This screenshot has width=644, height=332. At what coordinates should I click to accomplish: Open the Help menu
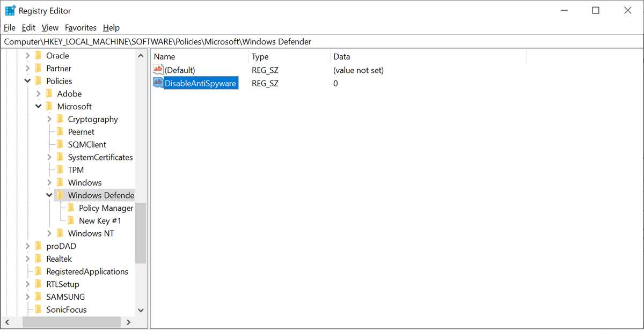click(x=111, y=27)
